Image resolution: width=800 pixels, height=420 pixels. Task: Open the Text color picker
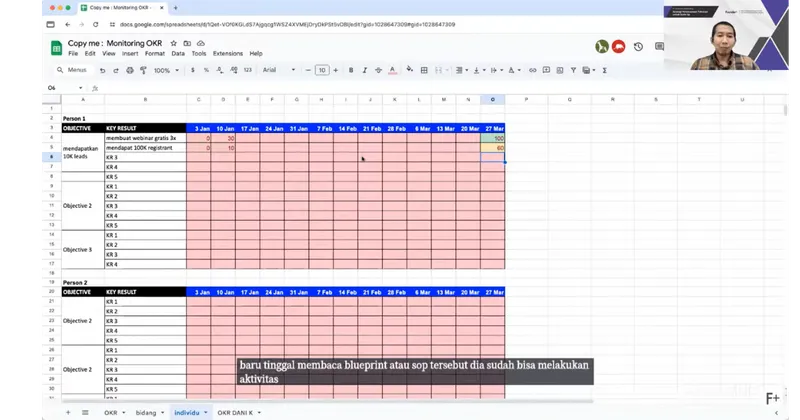click(x=392, y=70)
